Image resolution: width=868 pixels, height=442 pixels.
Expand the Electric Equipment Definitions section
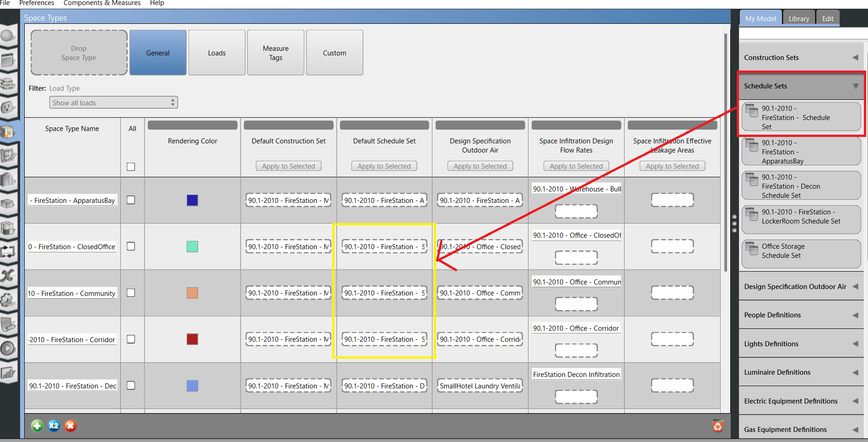point(801,401)
